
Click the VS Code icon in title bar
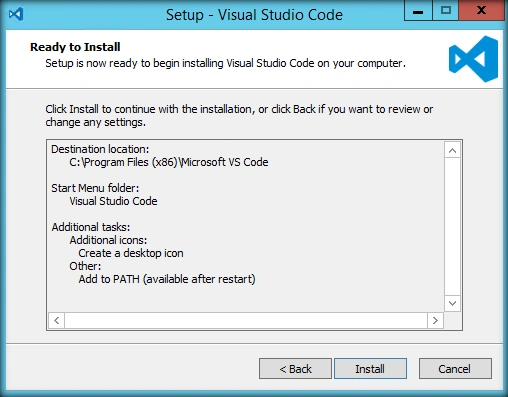tap(16, 14)
